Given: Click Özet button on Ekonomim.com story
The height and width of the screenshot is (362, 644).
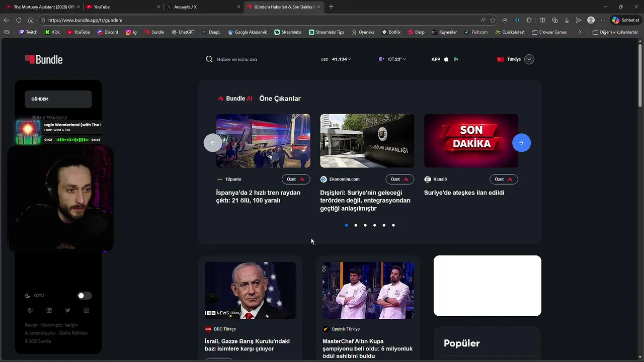Looking at the screenshot, I should click(x=400, y=179).
